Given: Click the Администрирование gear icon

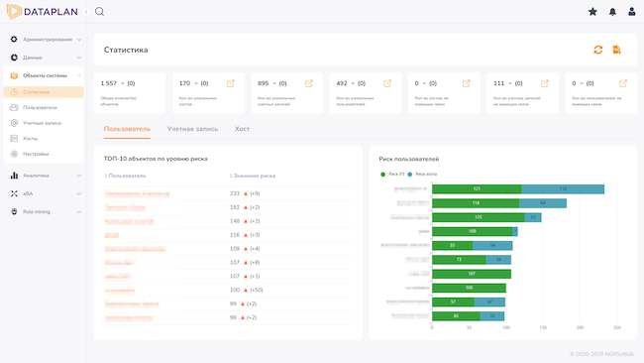Looking at the screenshot, I should pyautogui.click(x=14, y=39).
